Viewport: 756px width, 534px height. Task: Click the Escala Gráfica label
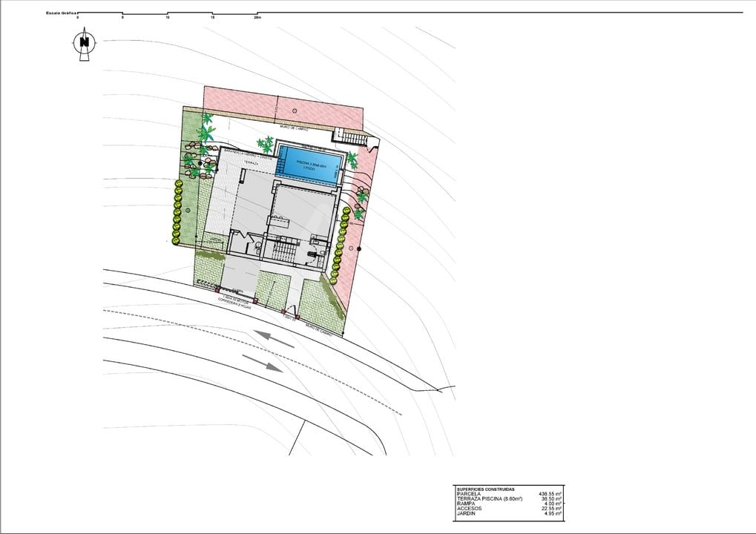pos(62,13)
